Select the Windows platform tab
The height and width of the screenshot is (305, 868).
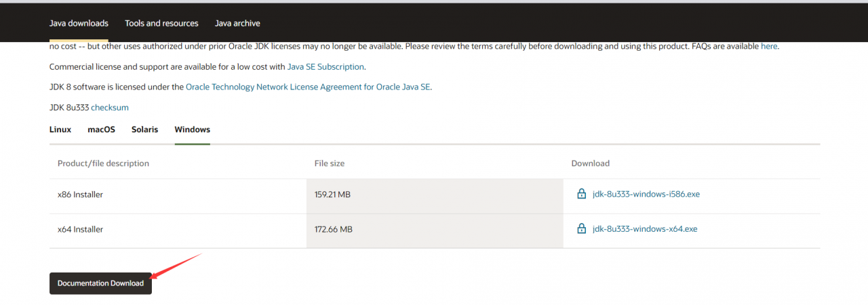192,129
